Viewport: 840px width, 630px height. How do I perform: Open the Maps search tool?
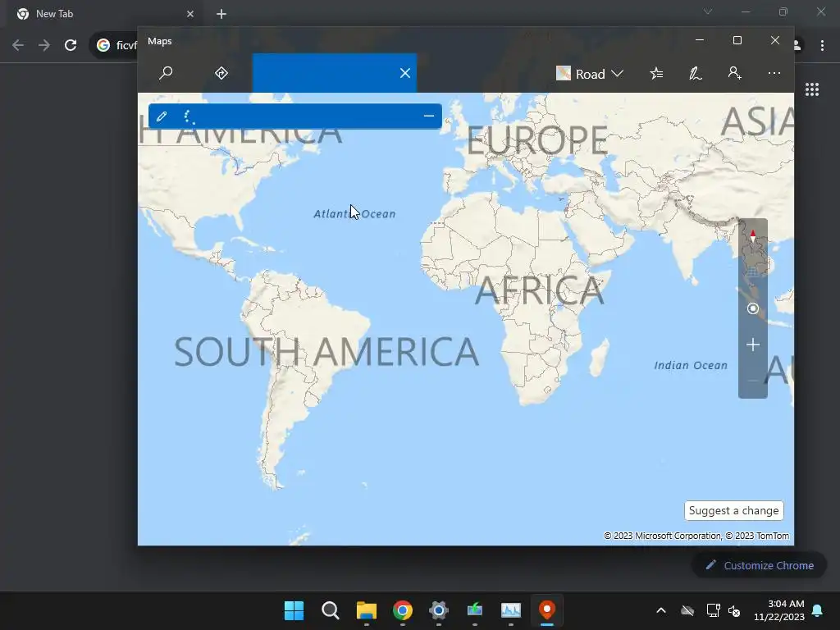pos(166,73)
